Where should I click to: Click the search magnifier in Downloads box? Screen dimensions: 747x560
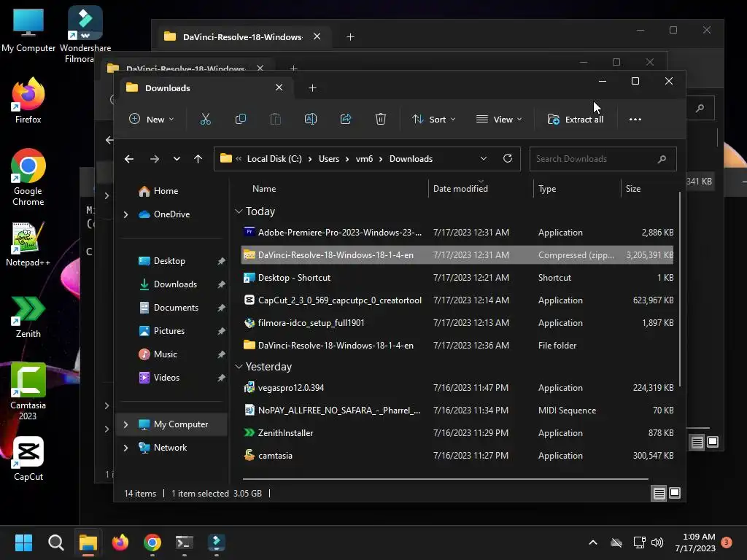(662, 159)
